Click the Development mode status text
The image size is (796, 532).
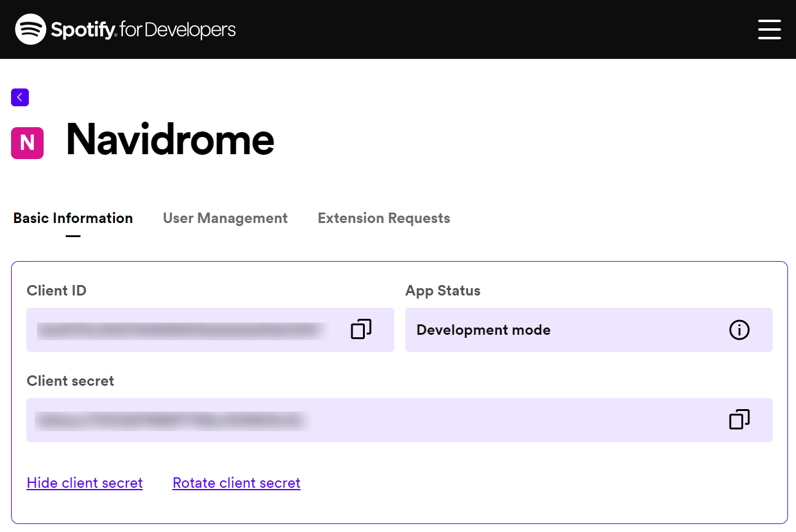(x=483, y=330)
